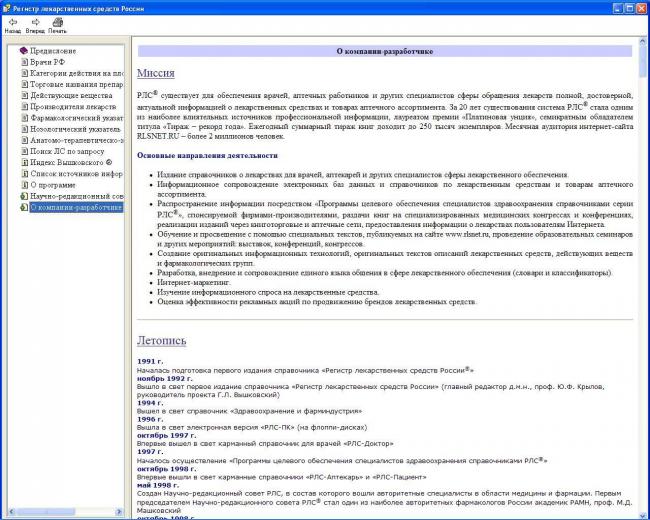650x520 pixels.
Task: Click the октябрь 1998 г. date entry
Action: [x=167, y=469]
